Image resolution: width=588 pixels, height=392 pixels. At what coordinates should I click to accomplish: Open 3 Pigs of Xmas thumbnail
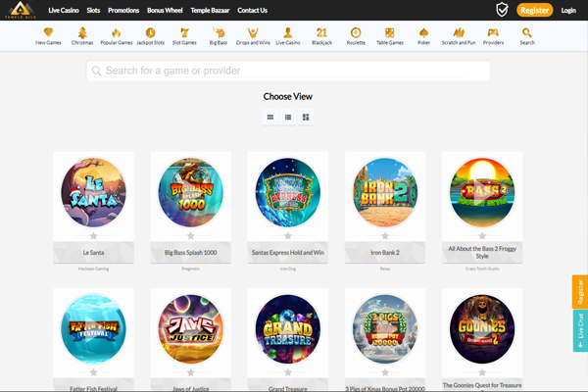[385, 329]
